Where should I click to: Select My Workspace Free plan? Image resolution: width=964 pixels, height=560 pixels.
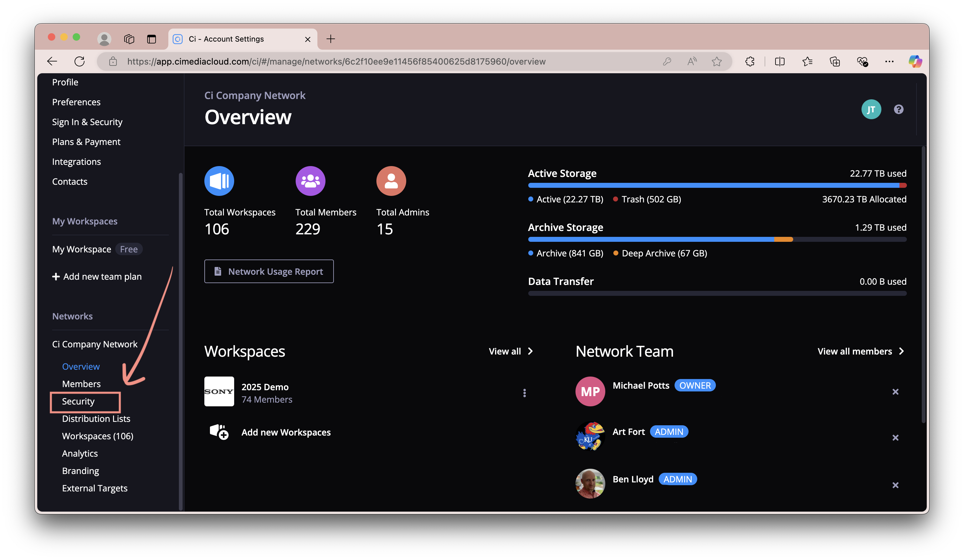(97, 249)
